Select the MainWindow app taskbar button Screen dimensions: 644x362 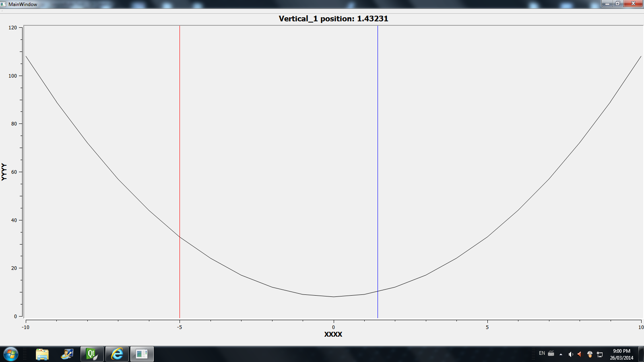(x=142, y=354)
